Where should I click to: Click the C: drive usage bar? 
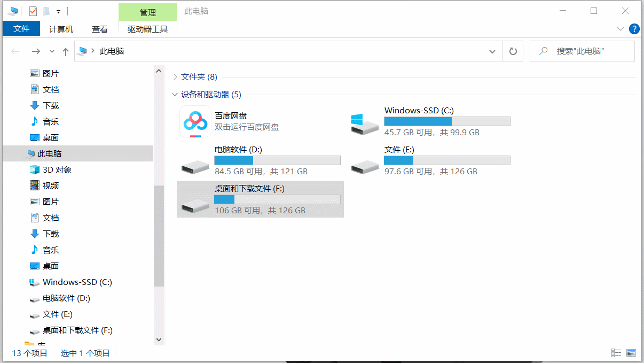coord(447,121)
